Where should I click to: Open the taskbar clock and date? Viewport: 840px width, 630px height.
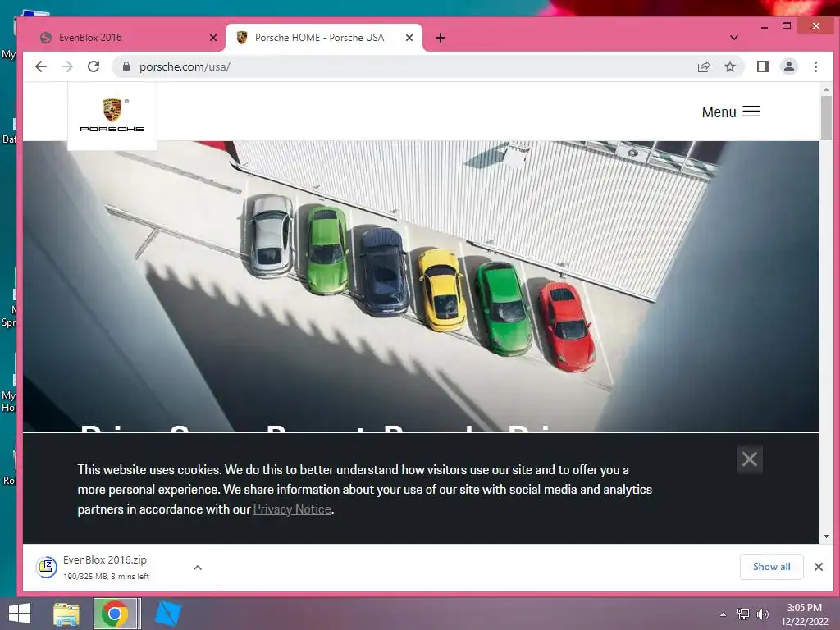pyautogui.click(x=804, y=614)
